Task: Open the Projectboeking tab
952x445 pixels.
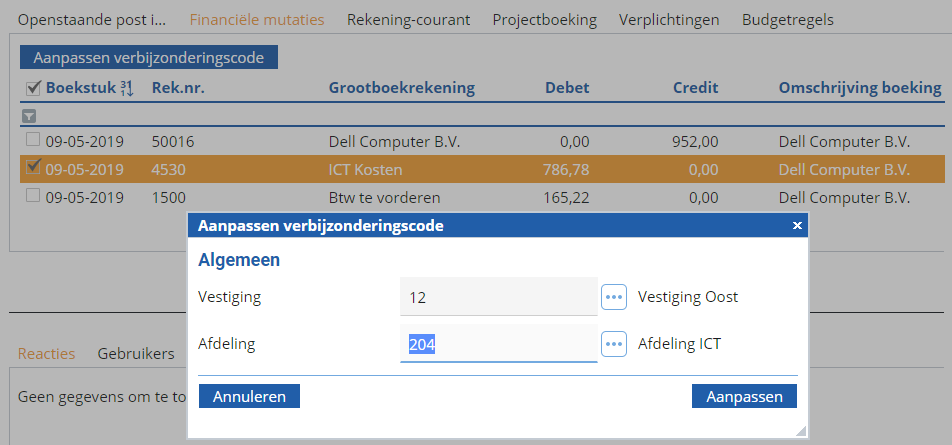Action: (544, 19)
